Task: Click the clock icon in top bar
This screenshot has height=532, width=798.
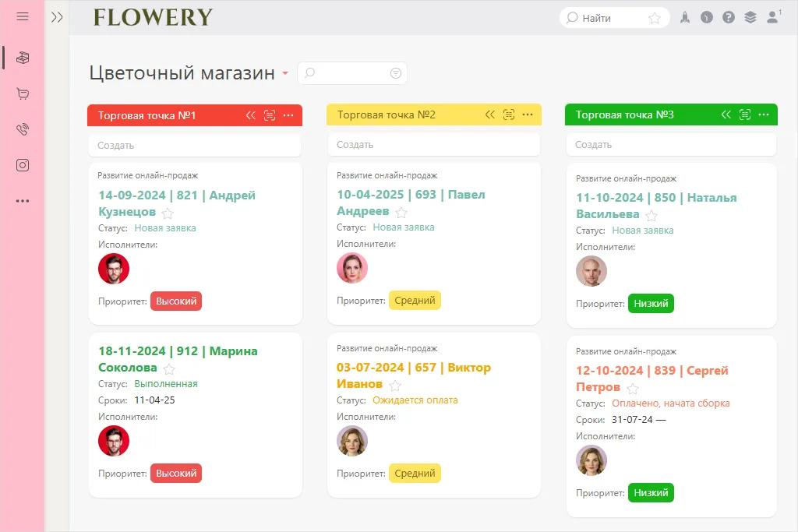Action: 707,17
